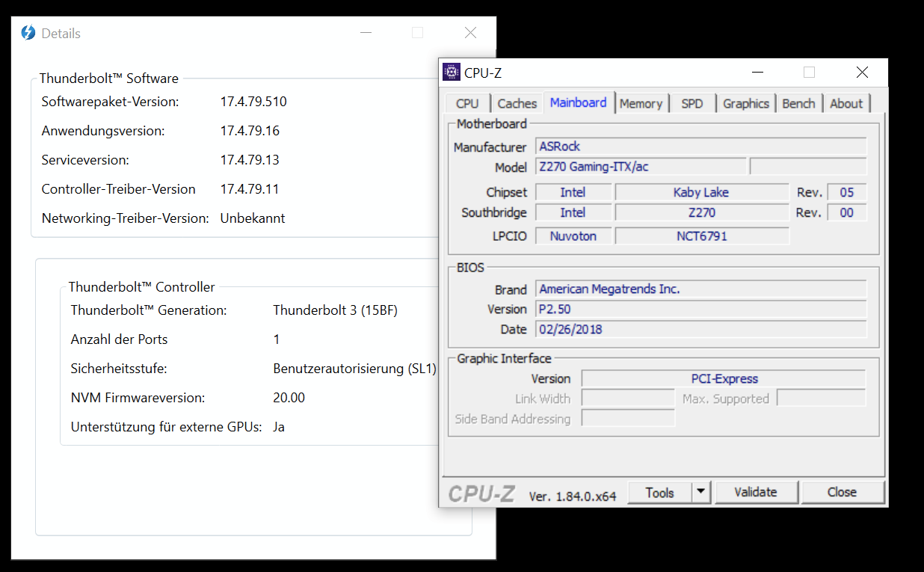Click the BIOS Version field P2.50
Viewport: 924px width, 572px height.
701,309
